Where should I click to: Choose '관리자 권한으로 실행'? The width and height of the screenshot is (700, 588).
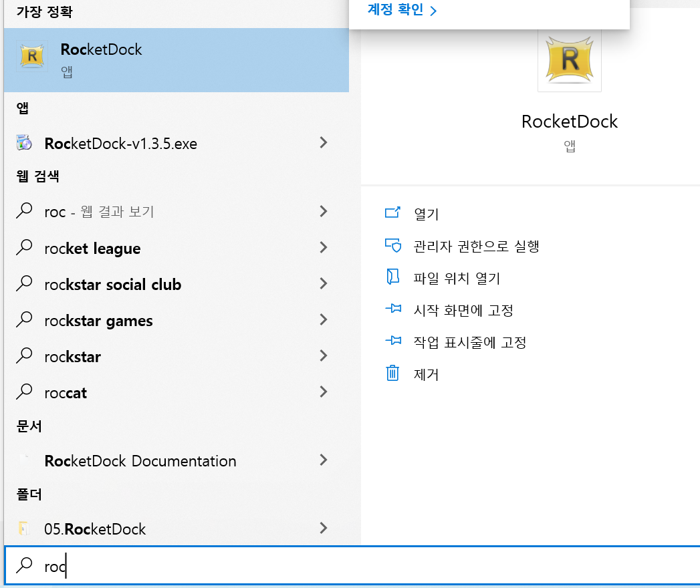click(476, 247)
